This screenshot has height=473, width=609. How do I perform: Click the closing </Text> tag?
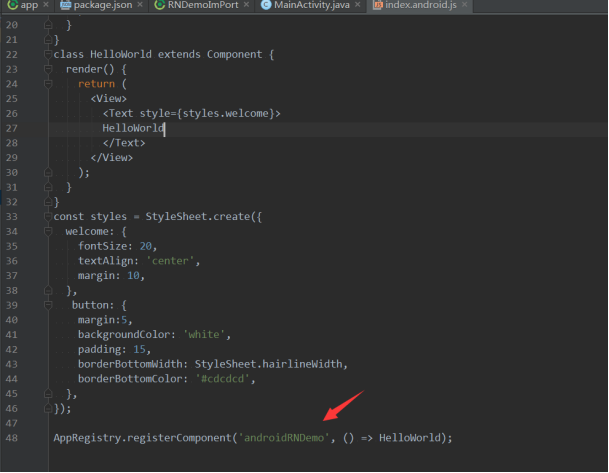tap(124, 143)
